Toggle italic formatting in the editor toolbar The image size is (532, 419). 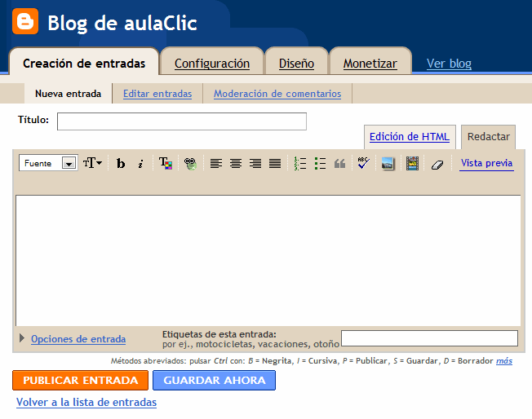tap(140, 163)
